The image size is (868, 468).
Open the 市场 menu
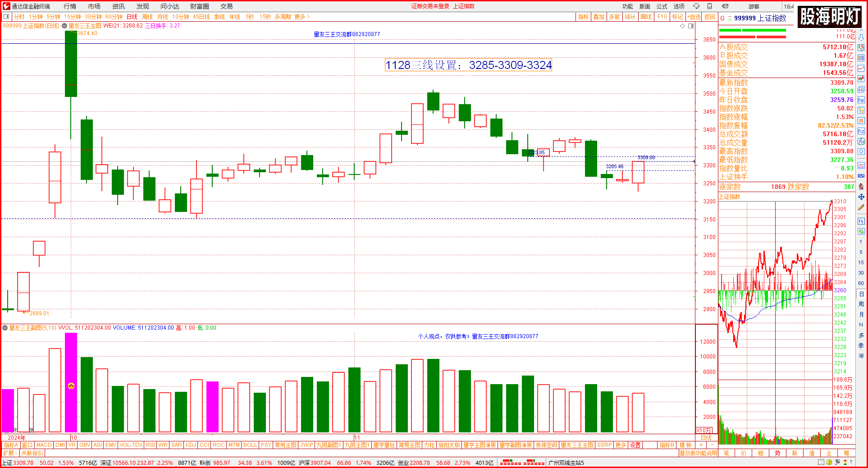click(94, 6)
